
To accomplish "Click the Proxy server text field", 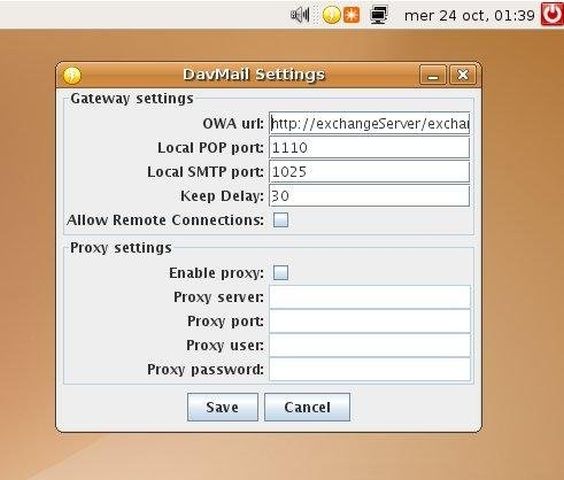I will point(370,297).
